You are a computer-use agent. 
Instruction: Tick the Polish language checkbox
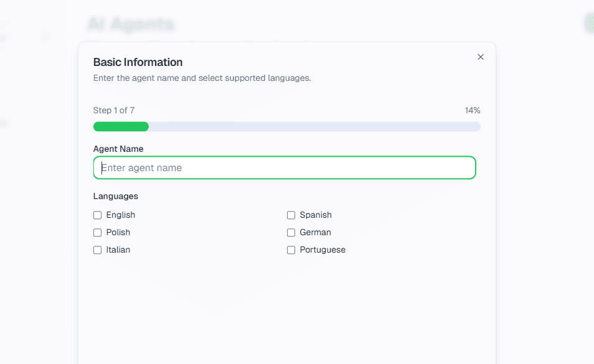point(97,233)
